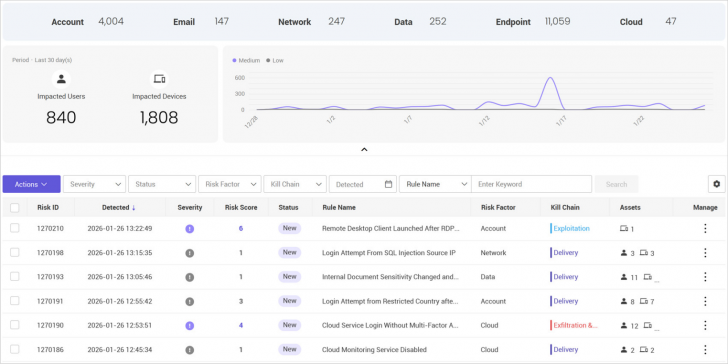Open manage menu for risk 1270191
728x364 pixels.
(705, 301)
